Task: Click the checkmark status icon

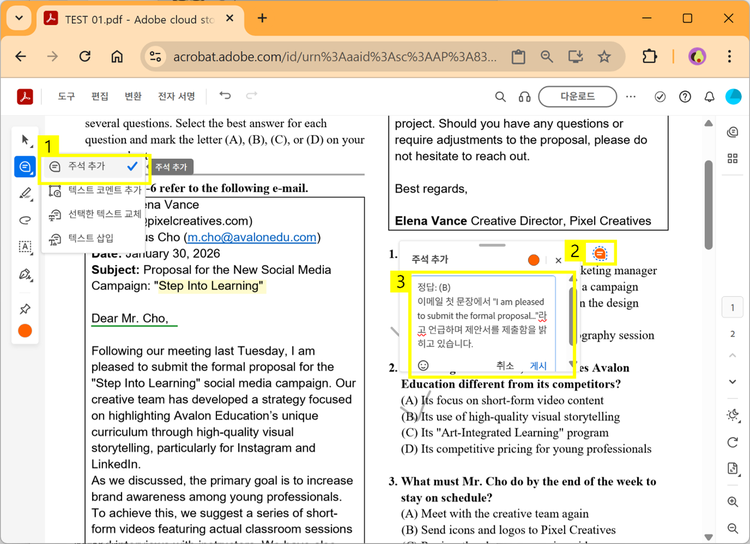Action: point(660,97)
